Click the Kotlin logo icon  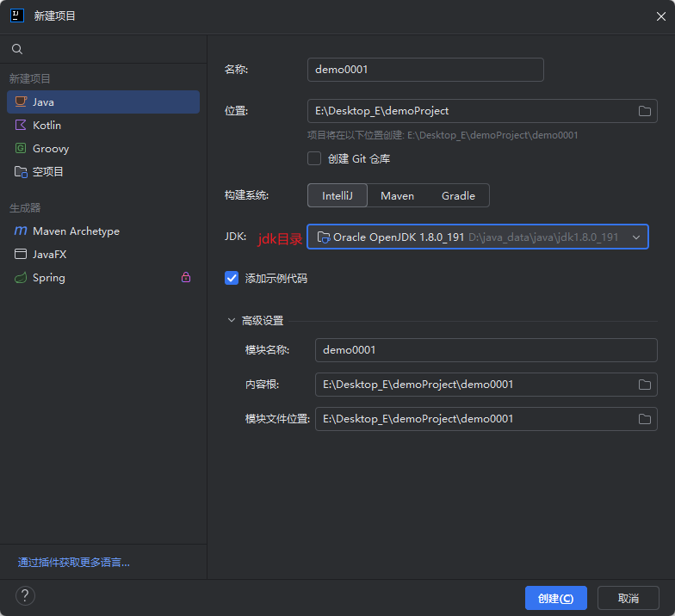(21, 125)
